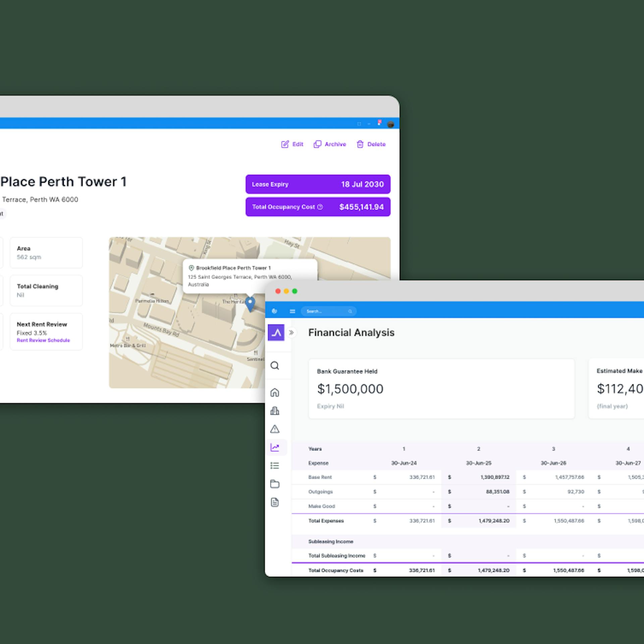The width and height of the screenshot is (644, 644).
Task: Click the hamburger menu icon in the blue top bar
Action: pos(292,311)
